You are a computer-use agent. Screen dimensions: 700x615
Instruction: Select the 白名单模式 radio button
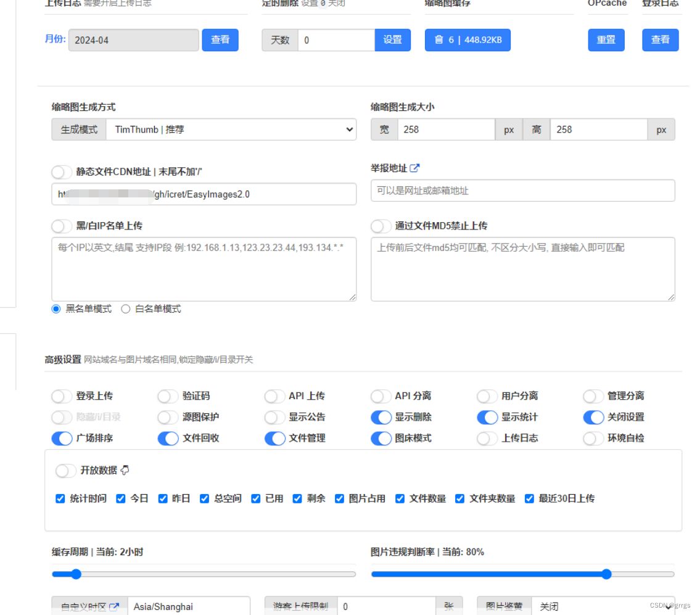(x=126, y=308)
